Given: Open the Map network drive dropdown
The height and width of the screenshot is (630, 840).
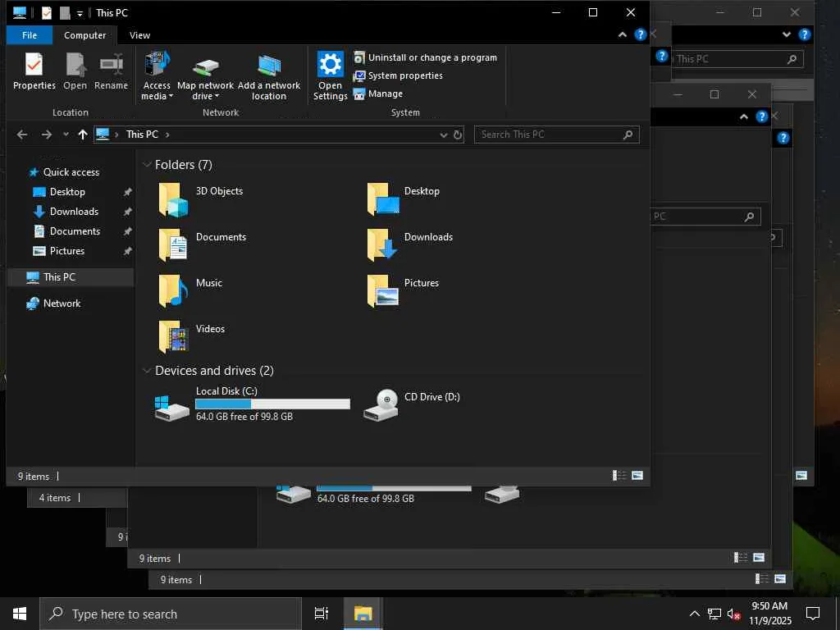Looking at the screenshot, I should click(x=205, y=75).
